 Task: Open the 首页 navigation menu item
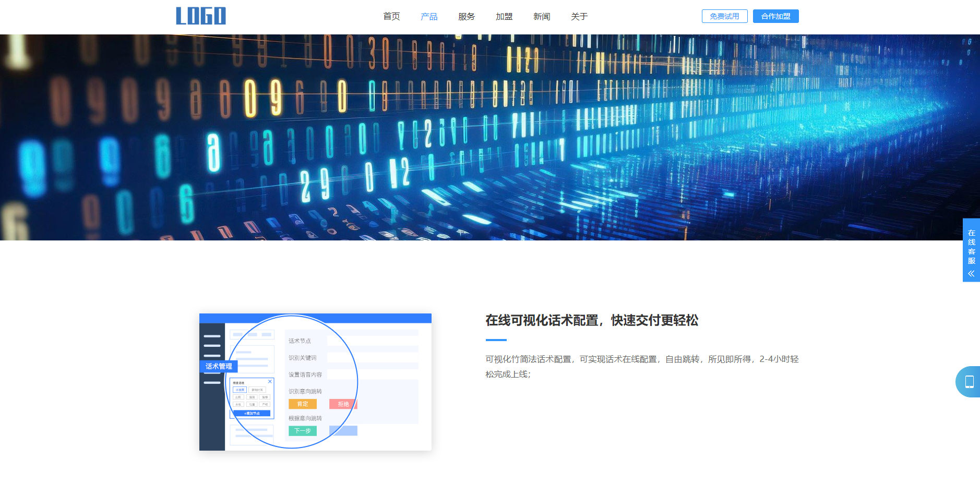click(x=391, y=17)
